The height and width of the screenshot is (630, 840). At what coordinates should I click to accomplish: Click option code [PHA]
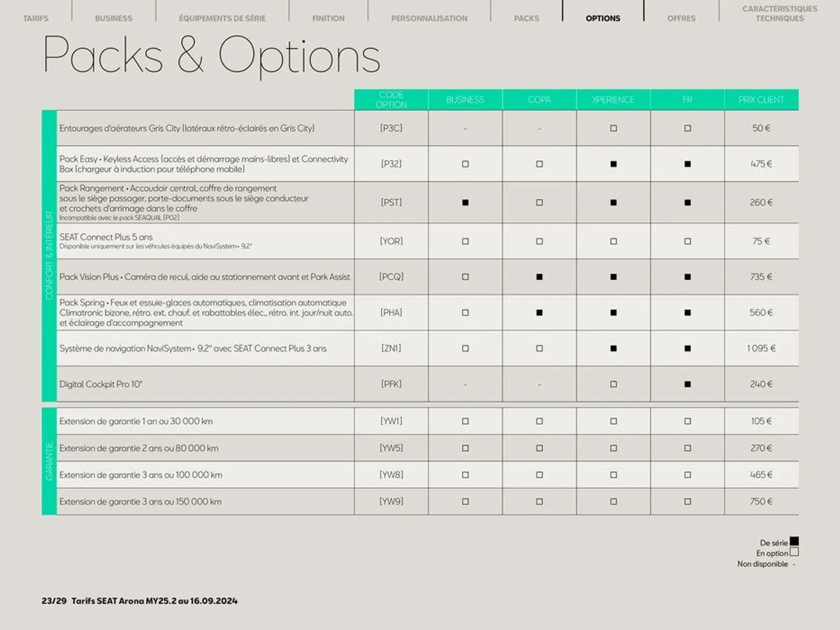391,313
